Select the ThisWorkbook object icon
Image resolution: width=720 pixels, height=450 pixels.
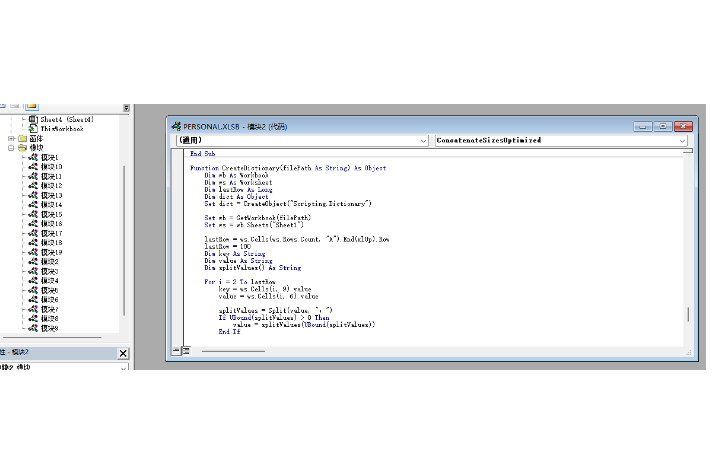click(x=33, y=129)
